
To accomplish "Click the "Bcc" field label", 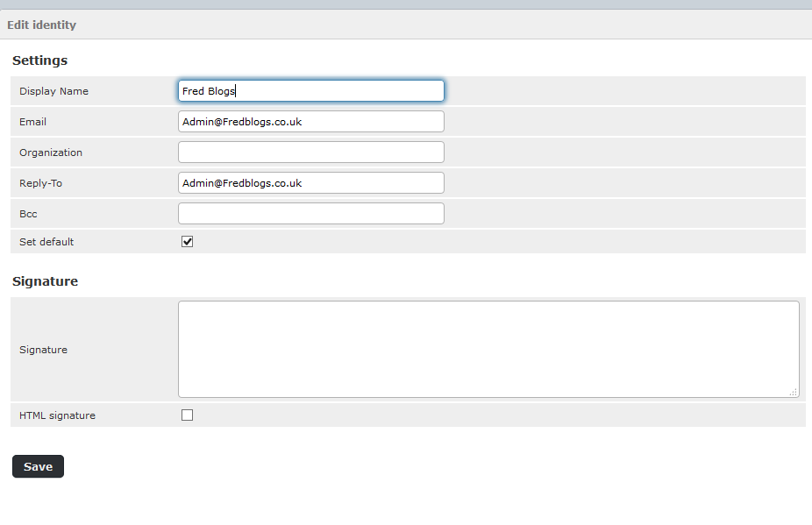I will (28, 214).
